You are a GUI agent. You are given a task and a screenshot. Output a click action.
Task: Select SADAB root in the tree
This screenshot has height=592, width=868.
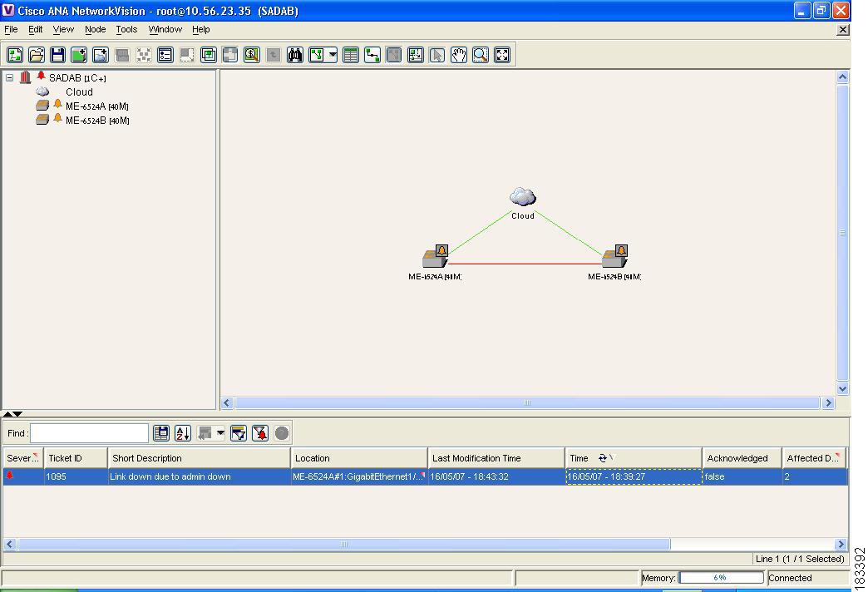pyautogui.click(x=77, y=78)
